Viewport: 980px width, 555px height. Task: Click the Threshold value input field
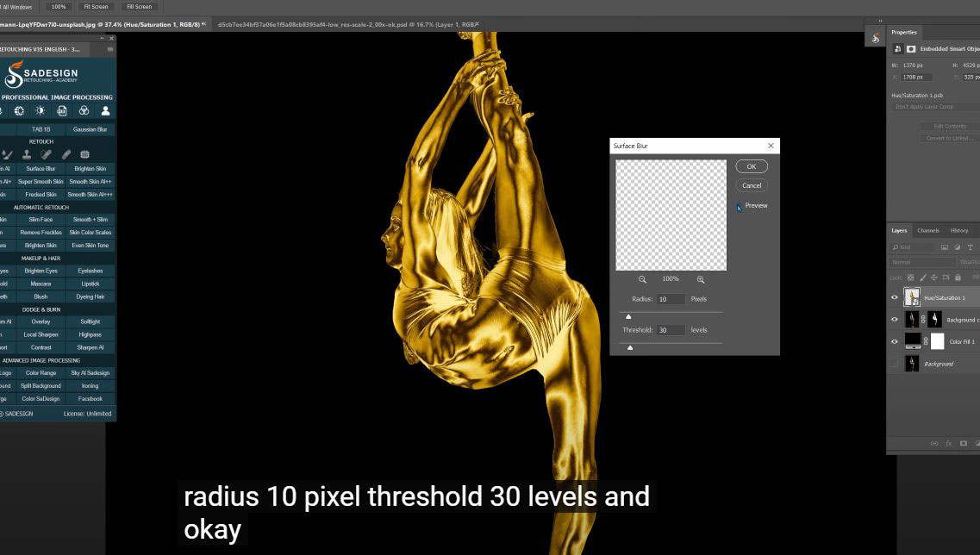click(x=671, y=330)
